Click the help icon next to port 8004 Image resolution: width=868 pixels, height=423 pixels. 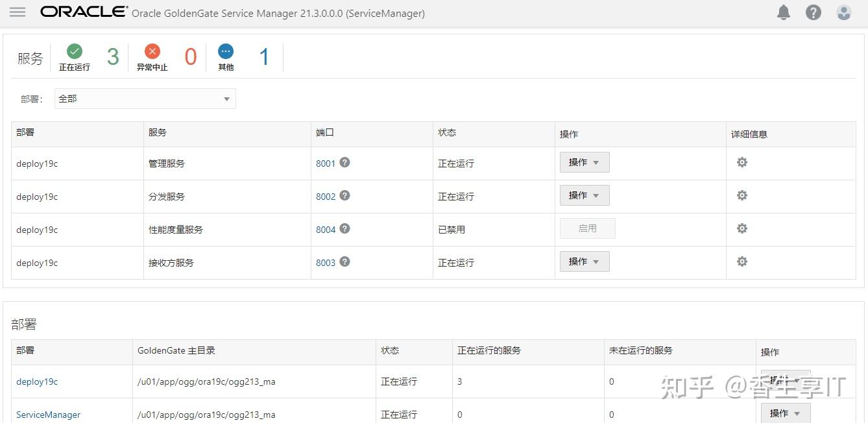tap(344, 229)
